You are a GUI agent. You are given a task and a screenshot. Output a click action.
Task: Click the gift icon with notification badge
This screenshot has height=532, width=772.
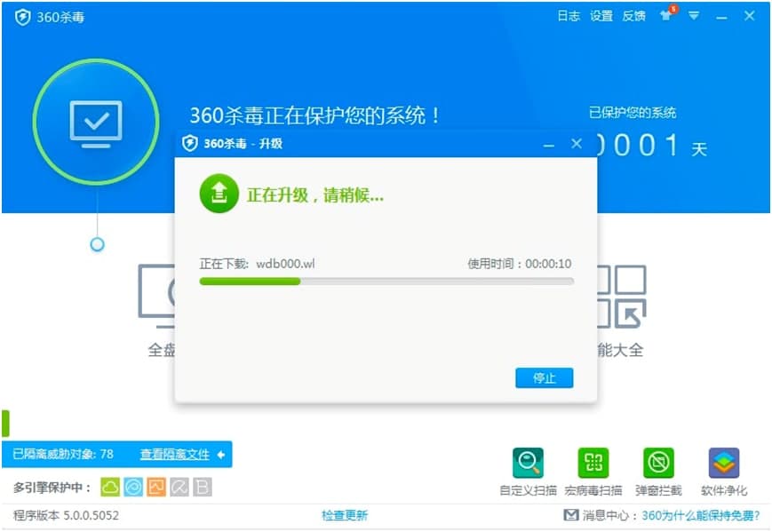[x=668, y=16]
